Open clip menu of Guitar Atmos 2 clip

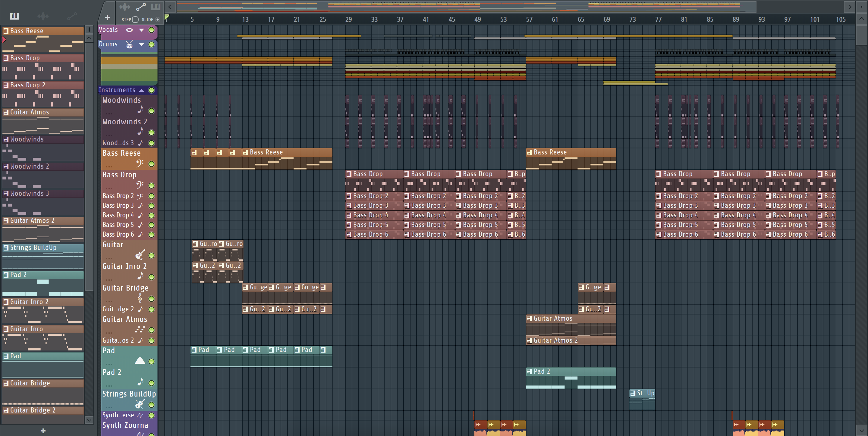click(529, 340)
